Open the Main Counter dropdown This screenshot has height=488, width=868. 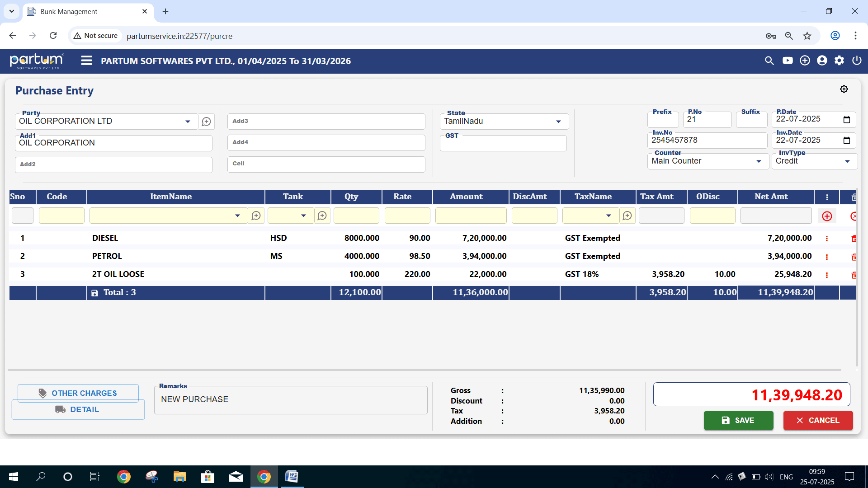(x=759, y=161)
